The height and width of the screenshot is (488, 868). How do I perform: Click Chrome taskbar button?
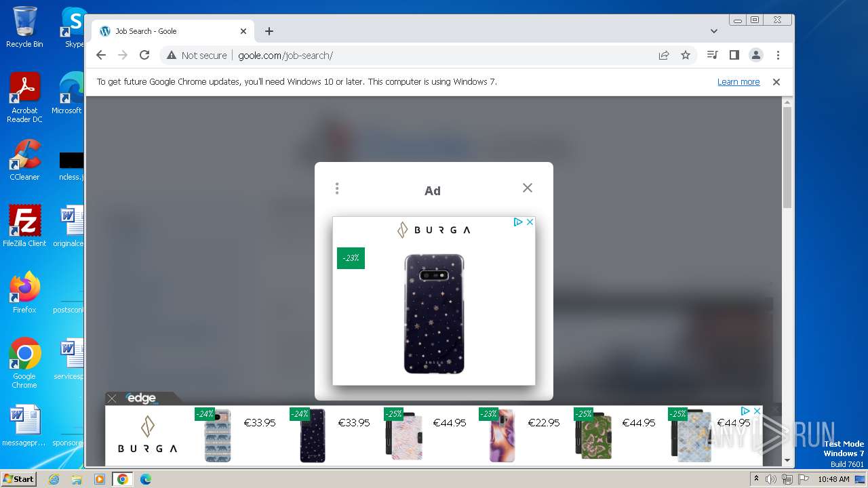[123, 479]
